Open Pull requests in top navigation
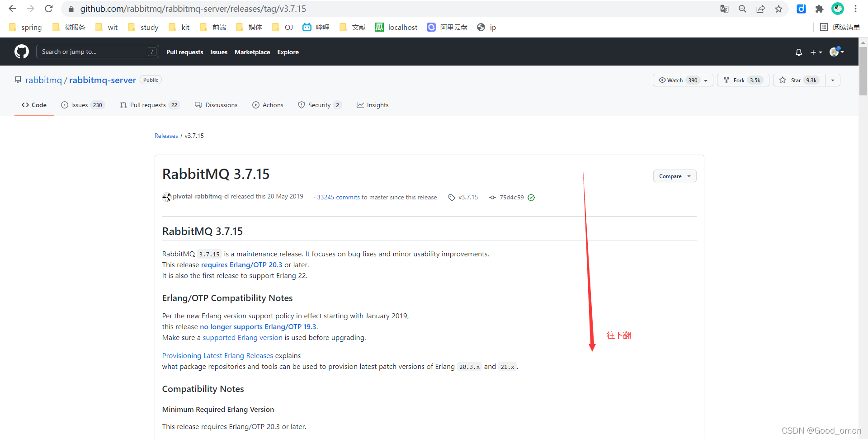This screenshot has width=868, height=439. click(184, 52)
